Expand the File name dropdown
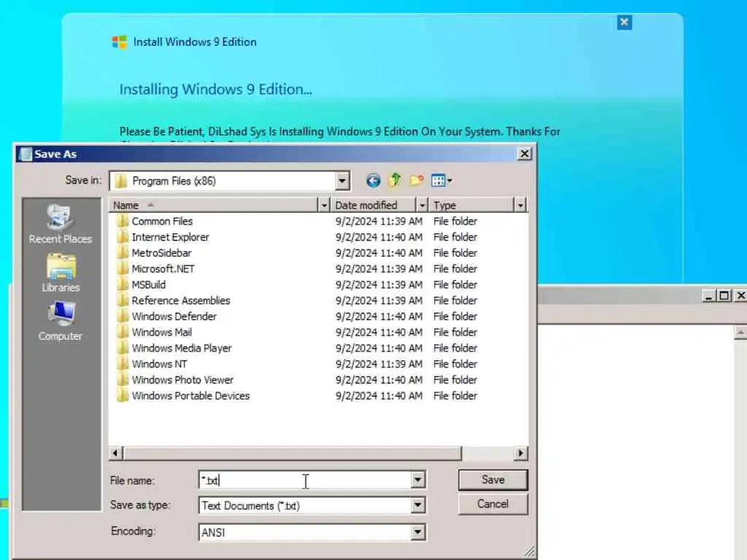 click(x=418, y=480)
